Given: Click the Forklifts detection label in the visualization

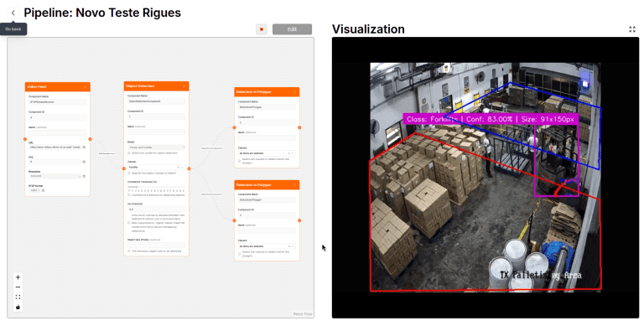Looking at the screenshot, I should click(x=491, y=119).
